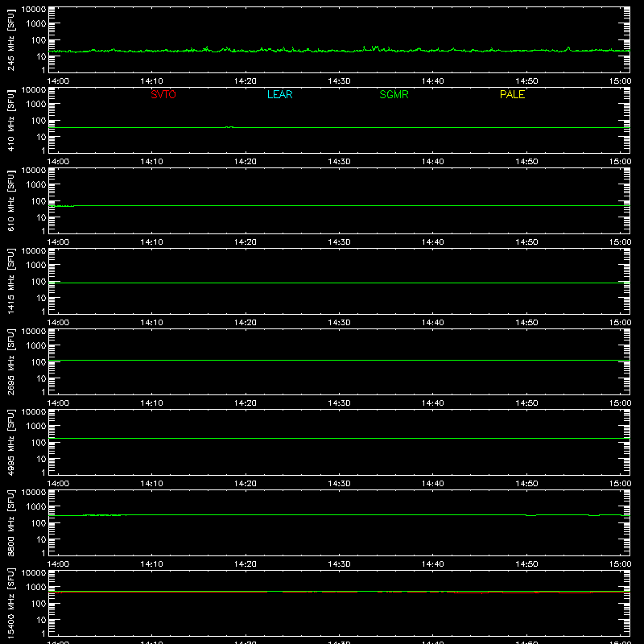Select the 8800 MHz [SFU] axis title

(x=10, y=522)
